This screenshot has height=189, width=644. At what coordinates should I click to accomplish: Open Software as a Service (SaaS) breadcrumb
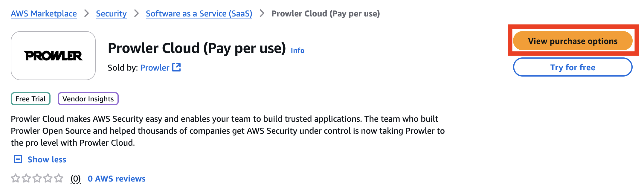tap(199, 13)
